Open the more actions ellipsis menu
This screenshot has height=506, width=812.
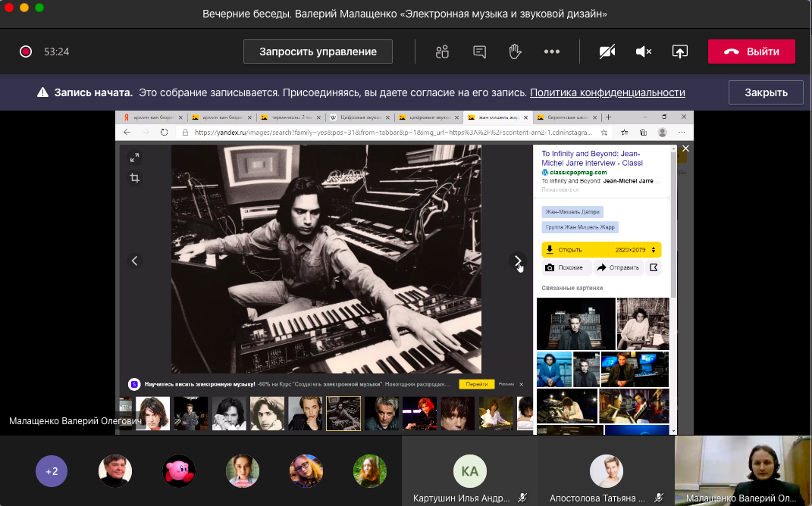pos(551,52)
